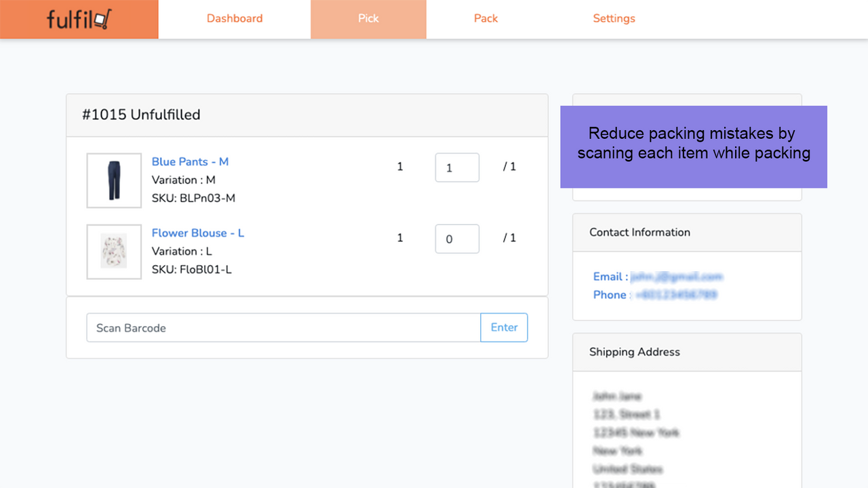Screen dimensions: 868x488
Task: Select Variation : L text
Action: (x=182, y=251)
